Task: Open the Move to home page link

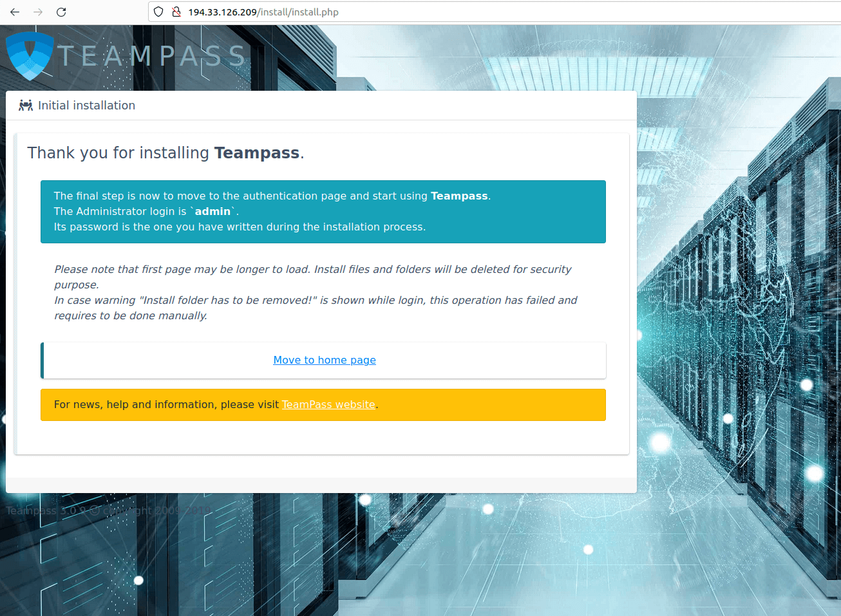Action: [325, 360]
